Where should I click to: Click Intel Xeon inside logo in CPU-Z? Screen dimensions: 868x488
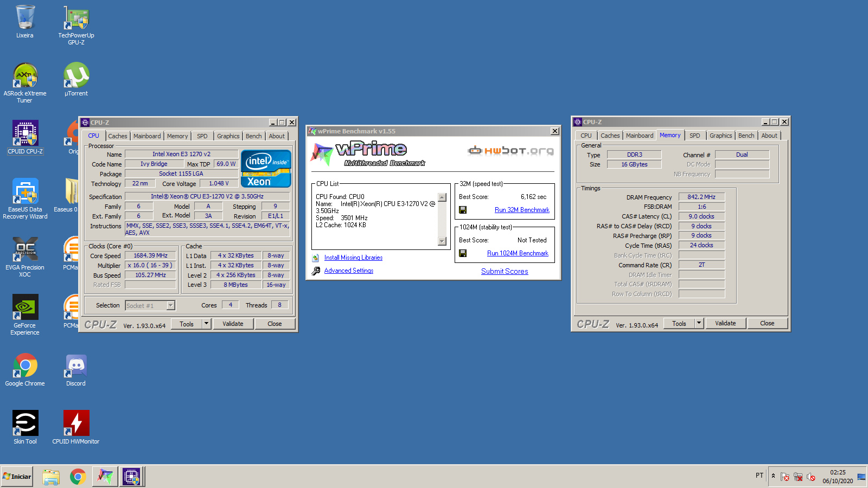point(266,169)
